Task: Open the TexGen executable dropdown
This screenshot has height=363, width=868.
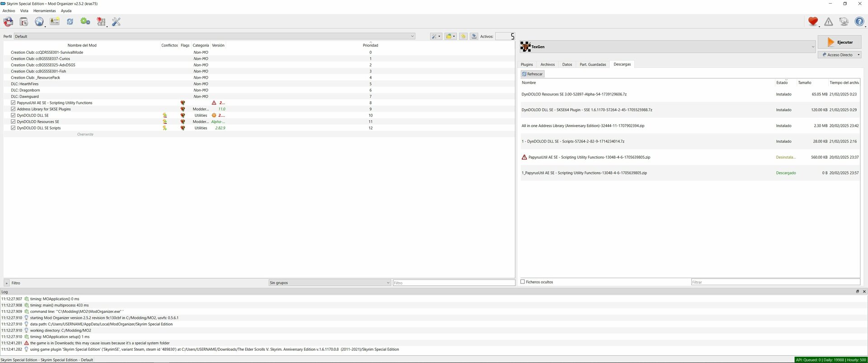Action: pyautogui.click(x=667, y=47)
